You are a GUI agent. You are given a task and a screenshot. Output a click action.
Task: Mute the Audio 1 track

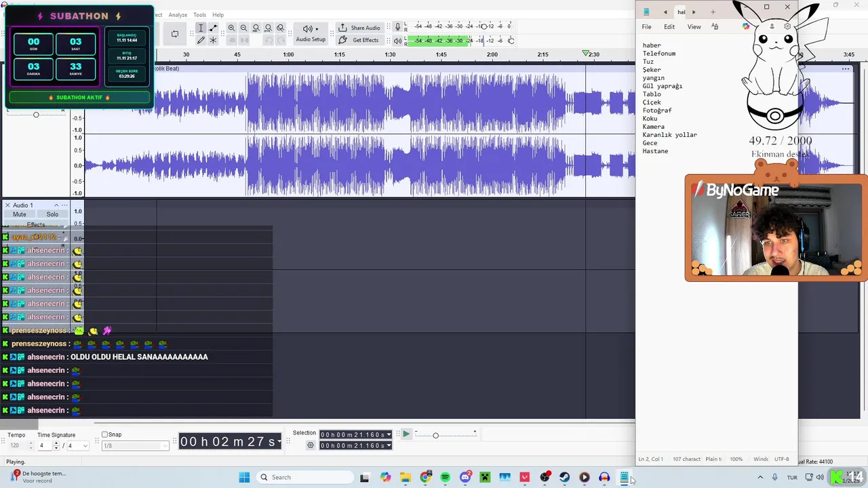(x=20, y=214)
